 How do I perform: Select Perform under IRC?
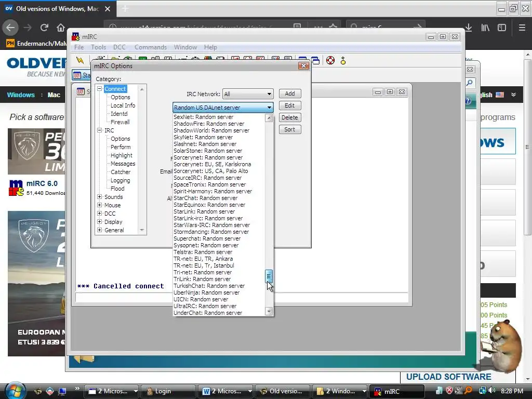(121, 147)
